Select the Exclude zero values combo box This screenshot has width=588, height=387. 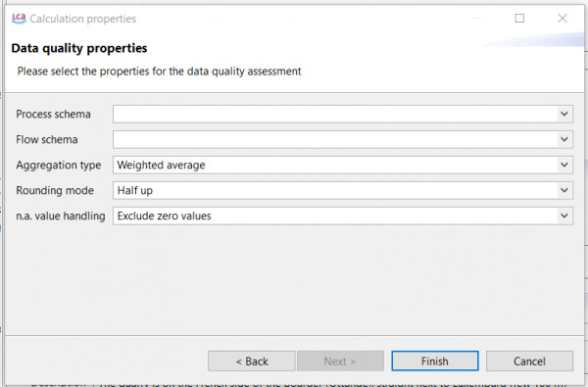coord(343,216)
